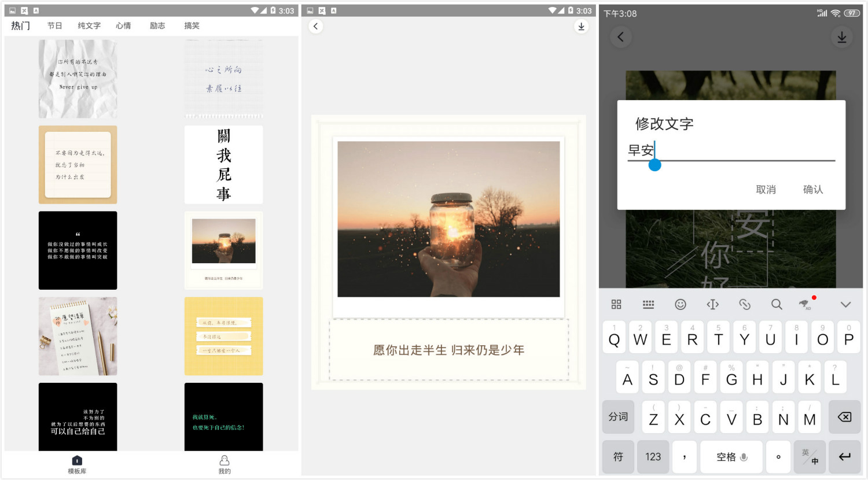The height and width of the screenshot is (480, 868).
Task: Open 我的 profile tab at bottom
Action: point(225,464)
